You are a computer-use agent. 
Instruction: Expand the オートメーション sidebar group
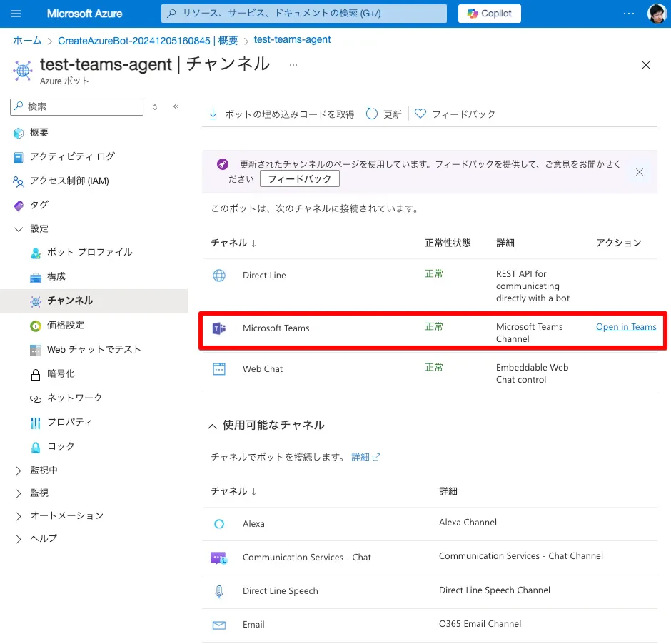click(x=19, y=516)
